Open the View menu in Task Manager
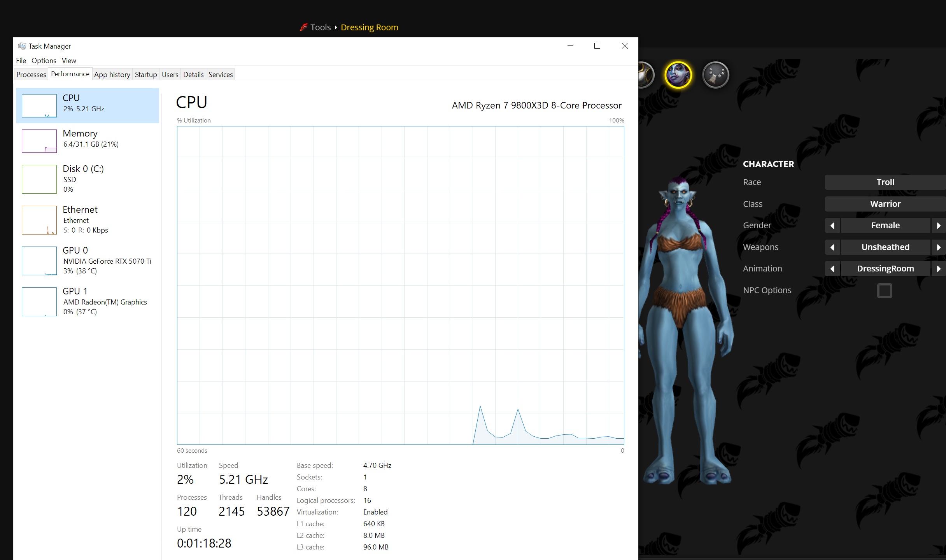946x560 pixels. coord(69,60)
